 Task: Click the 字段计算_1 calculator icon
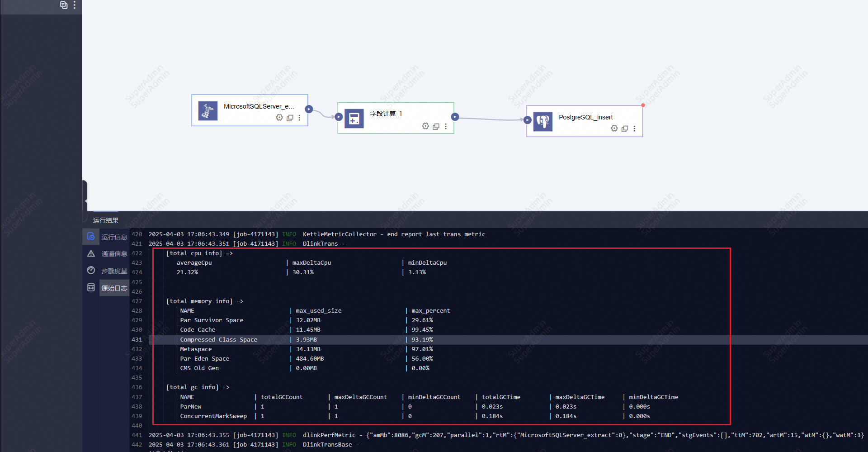coord(354,119)
